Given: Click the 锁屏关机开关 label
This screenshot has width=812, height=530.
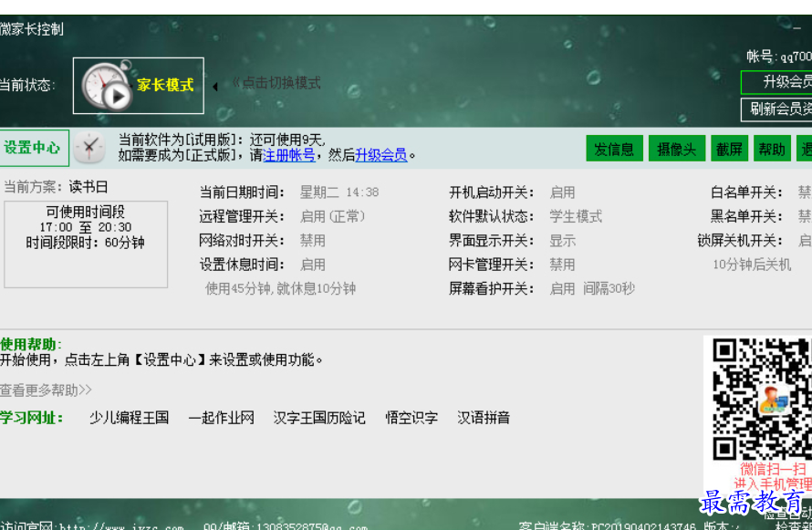Looking at the screenshot, I should [740, 241].
